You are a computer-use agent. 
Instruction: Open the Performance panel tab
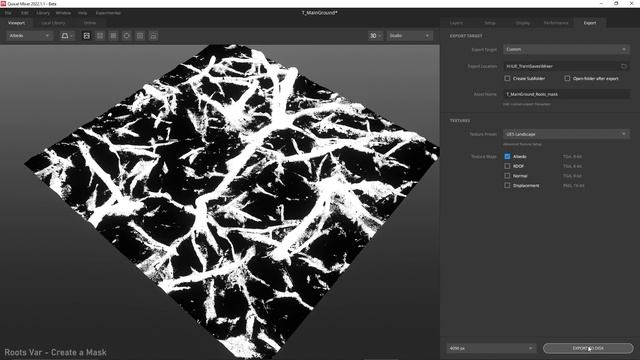[556, 23]
